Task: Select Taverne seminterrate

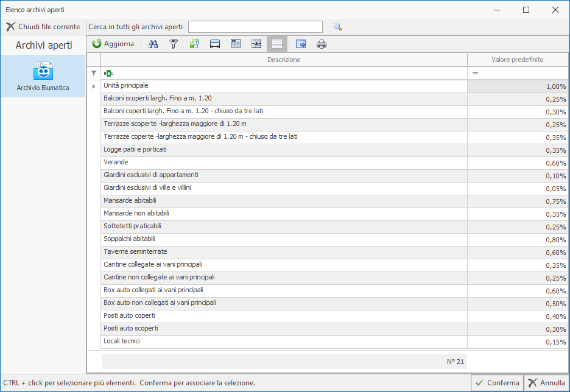Action: tap(284, 253)
